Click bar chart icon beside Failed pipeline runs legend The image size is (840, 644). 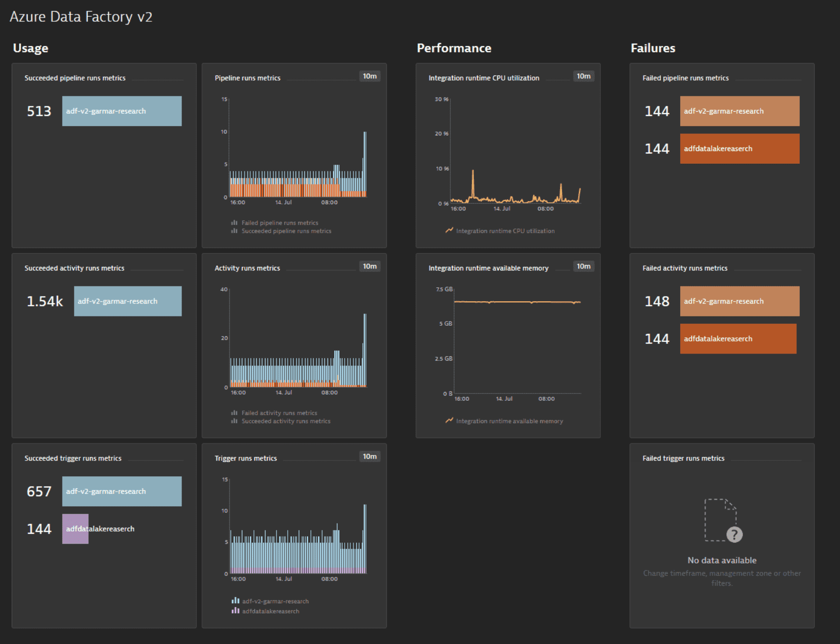click(234, 223)
